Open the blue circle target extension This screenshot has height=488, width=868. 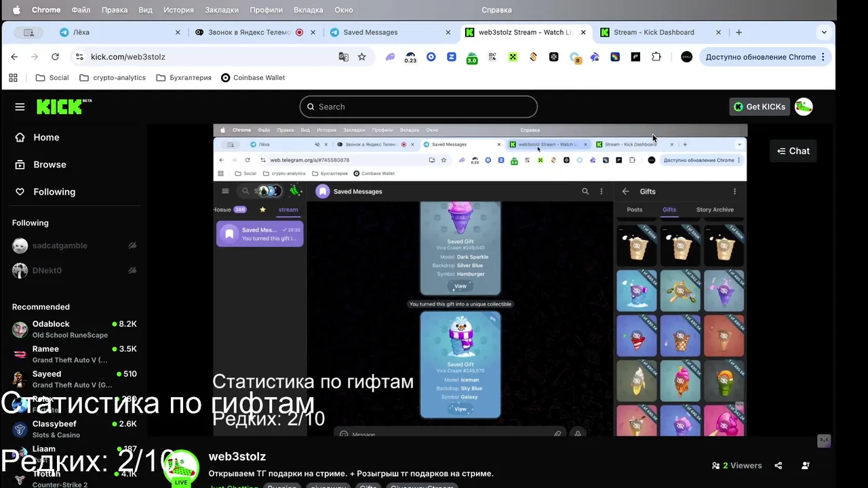pos(431,57)
